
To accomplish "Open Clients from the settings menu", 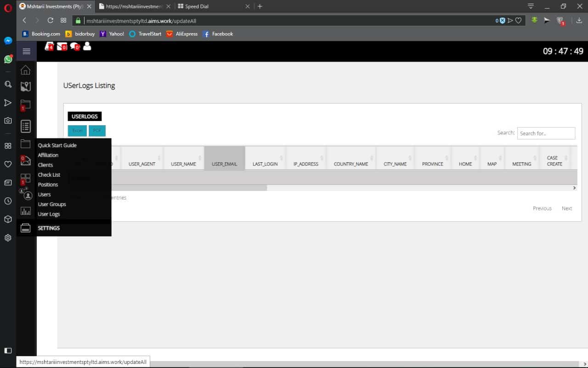I will (x=45, y=165).
